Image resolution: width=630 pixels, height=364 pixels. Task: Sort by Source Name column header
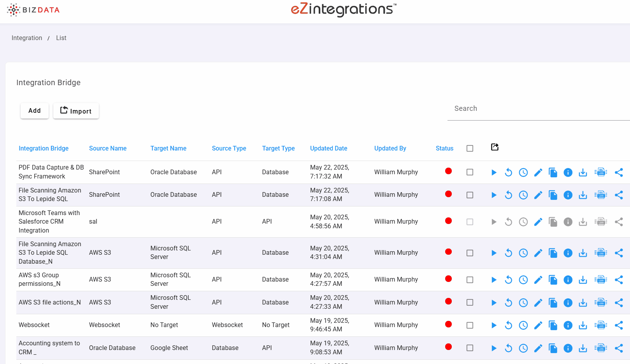(108, 149)
